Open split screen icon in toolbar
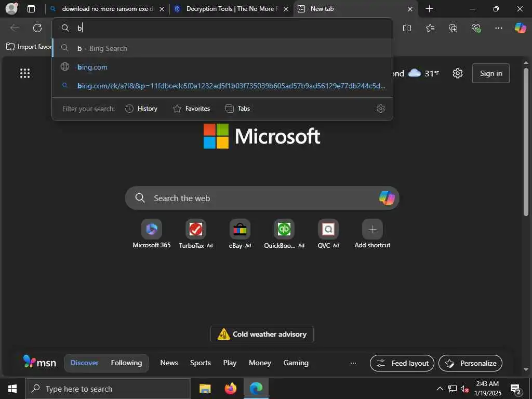Viewport: 532px width, 399px height. [407, 28]
